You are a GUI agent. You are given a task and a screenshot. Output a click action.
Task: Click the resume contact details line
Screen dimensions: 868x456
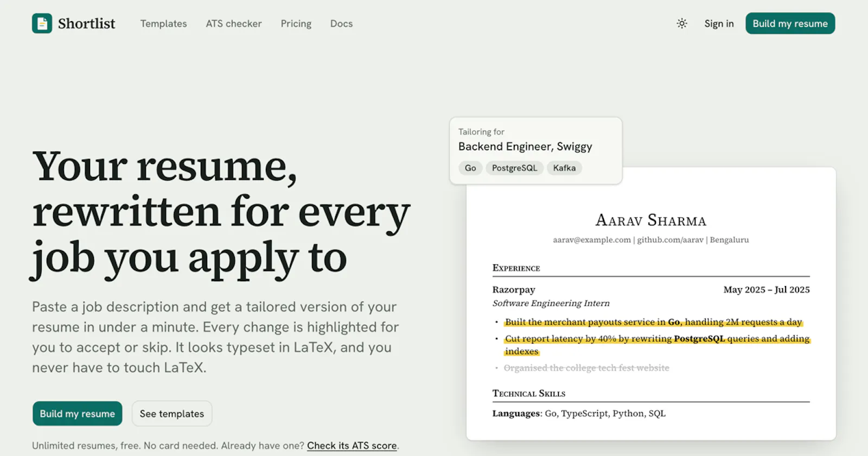(x=651, y=240)
